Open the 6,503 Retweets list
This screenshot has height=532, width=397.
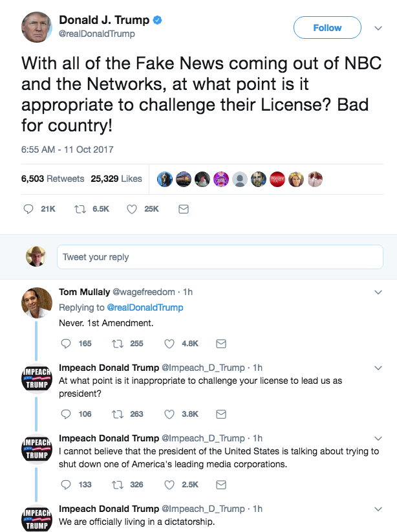53,179
